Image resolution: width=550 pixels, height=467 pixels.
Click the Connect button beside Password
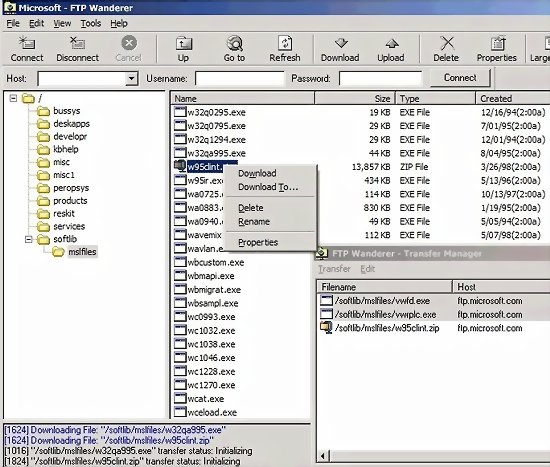(x=460, y=78)
